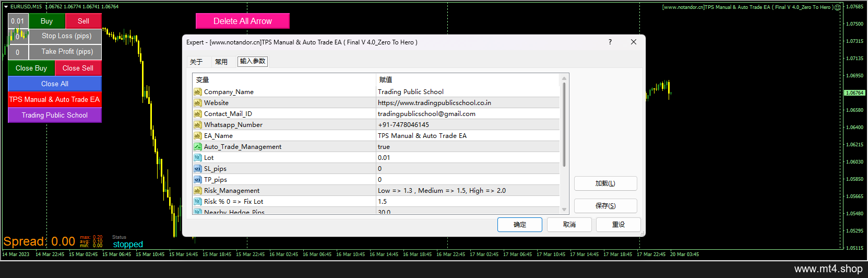Click the Risk_Management row icon

pos(198,191)
